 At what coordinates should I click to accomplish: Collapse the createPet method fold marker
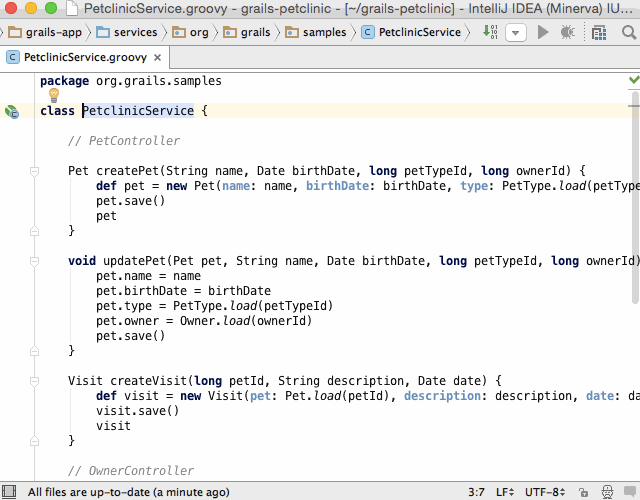[x=34, y=171]
